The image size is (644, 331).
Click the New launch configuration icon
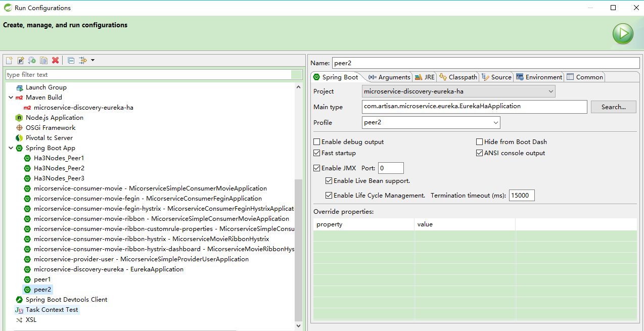[9, 60]
